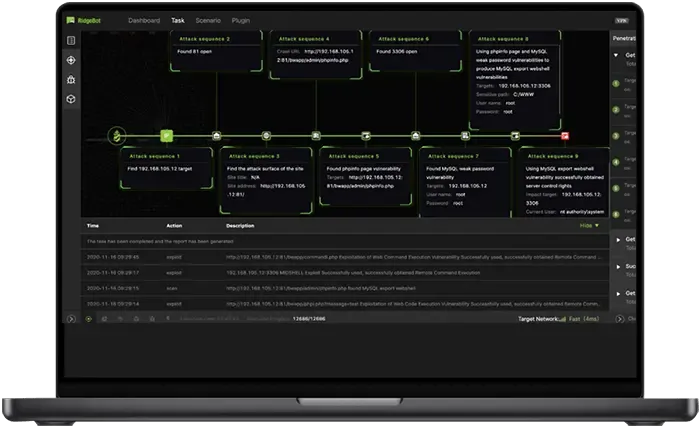Expand the 'Suc' section in the right panel
Image resolution: width=700 pixels, height=427 pixels.
tap(618, 267)
